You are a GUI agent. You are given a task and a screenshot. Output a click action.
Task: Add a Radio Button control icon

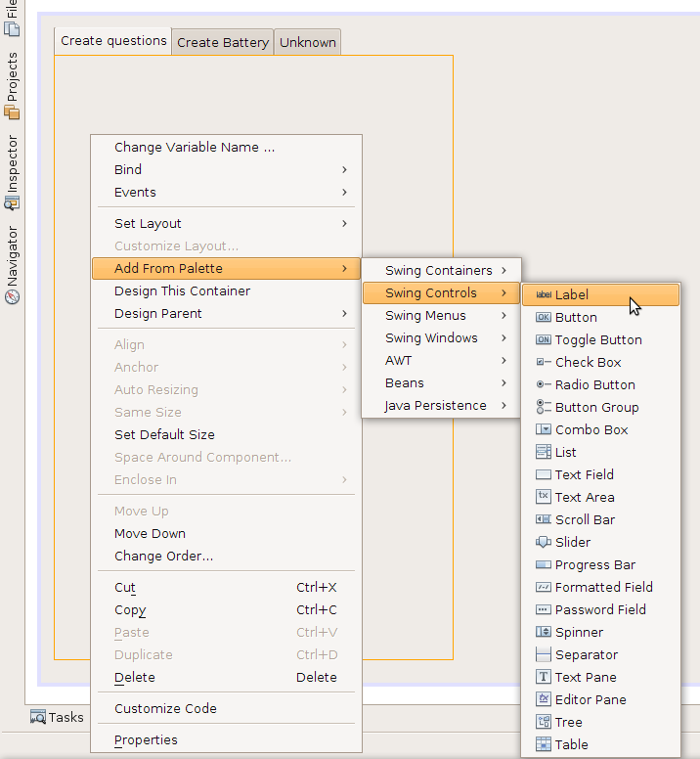tap(544, 384)
